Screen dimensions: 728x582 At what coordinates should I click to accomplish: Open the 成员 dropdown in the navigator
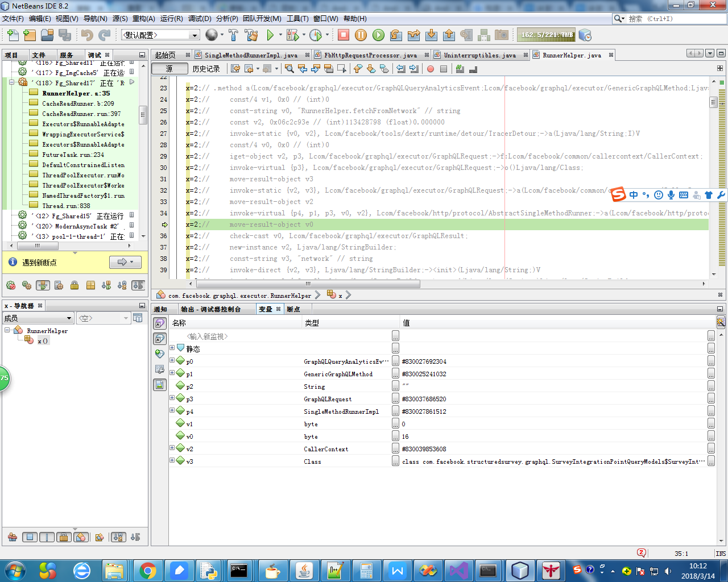click(38, 318)
